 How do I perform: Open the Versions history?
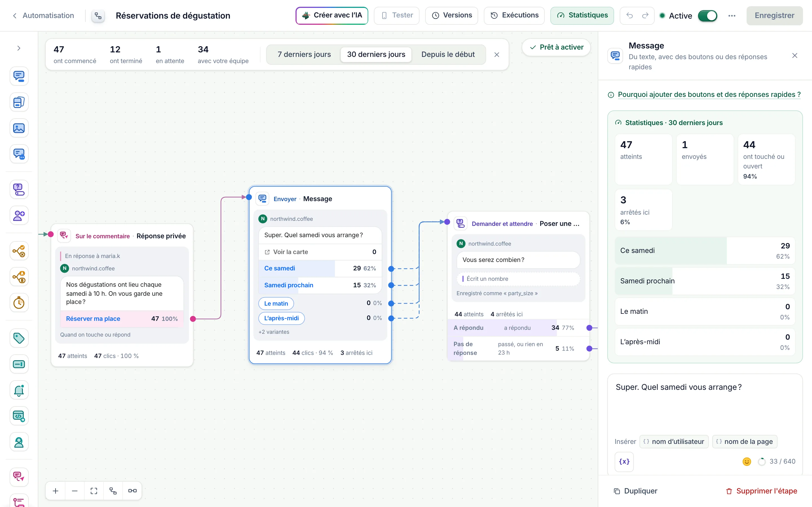[452, 15]
